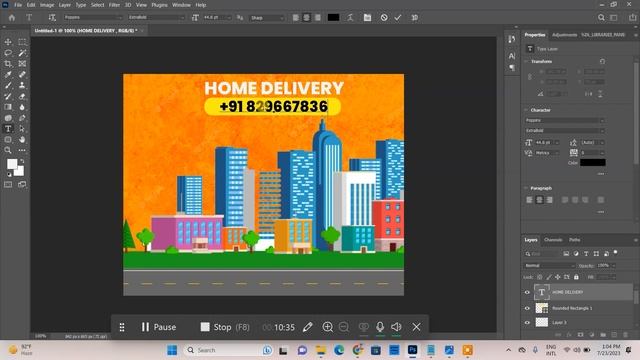Center align in Properties Paragraph section
Screen dimensions: 640x360
pyautogui.click(x=540, y=200)
